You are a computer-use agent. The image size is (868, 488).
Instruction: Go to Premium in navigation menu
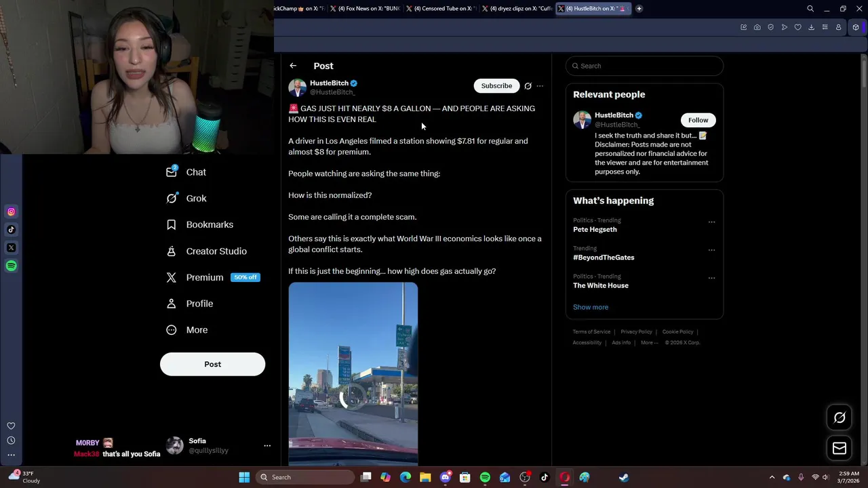[213, 277]
